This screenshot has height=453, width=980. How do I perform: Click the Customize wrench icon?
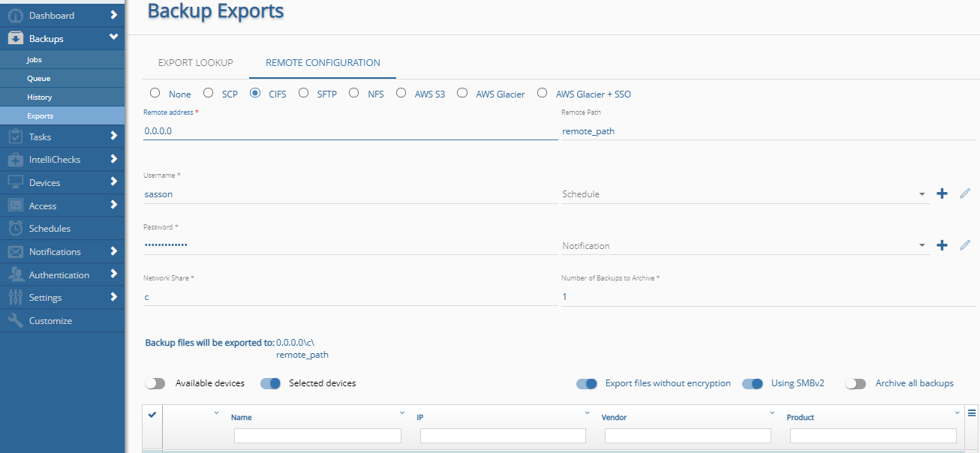coord(15,321)
